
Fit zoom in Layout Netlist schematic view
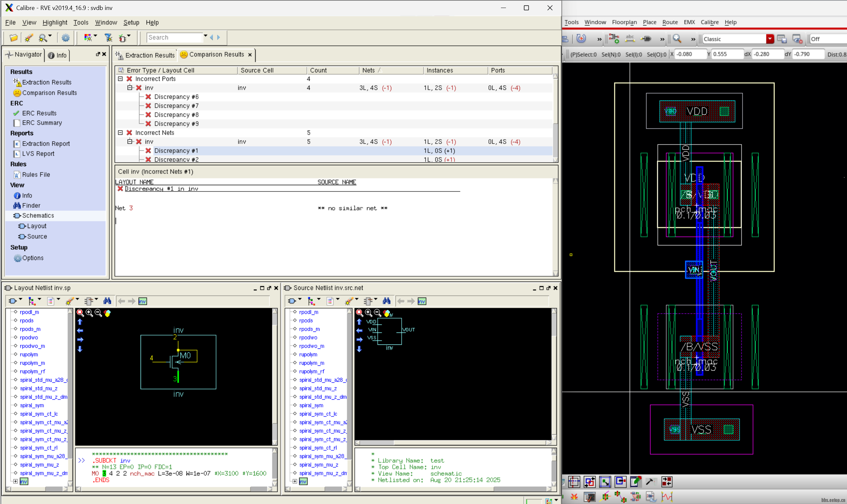tap(80, 313)
